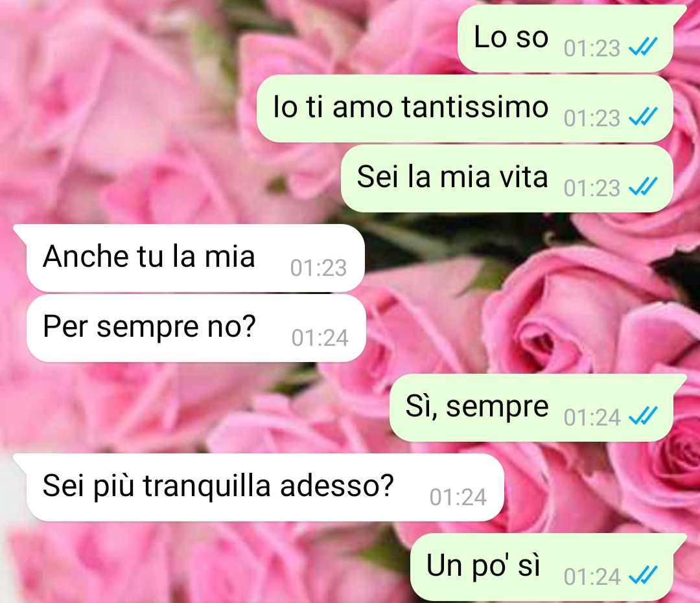Tap the 01:23 timestamp on "Anche tu la mia"

[x=318, y=268]
